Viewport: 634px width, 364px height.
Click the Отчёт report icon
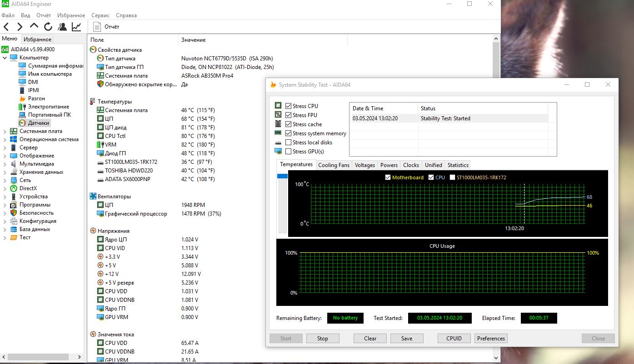tap(97, 27)
